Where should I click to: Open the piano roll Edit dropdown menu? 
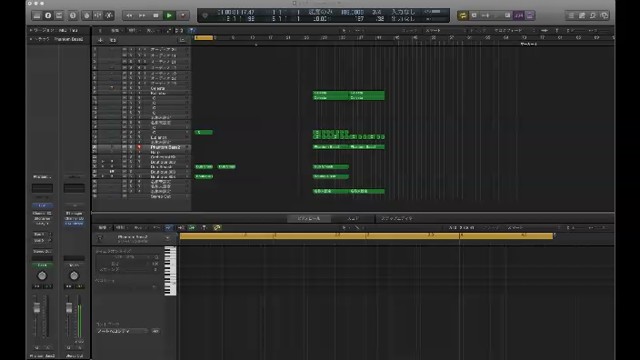coord(103,227)
